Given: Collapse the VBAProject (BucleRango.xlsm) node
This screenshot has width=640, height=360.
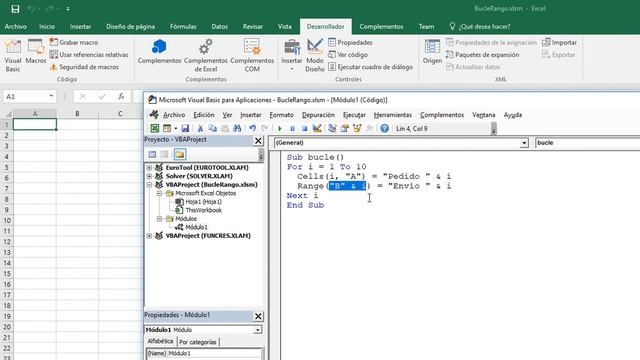Looking at the screenshot, I should pyautogui.click(x=149, y=185).
